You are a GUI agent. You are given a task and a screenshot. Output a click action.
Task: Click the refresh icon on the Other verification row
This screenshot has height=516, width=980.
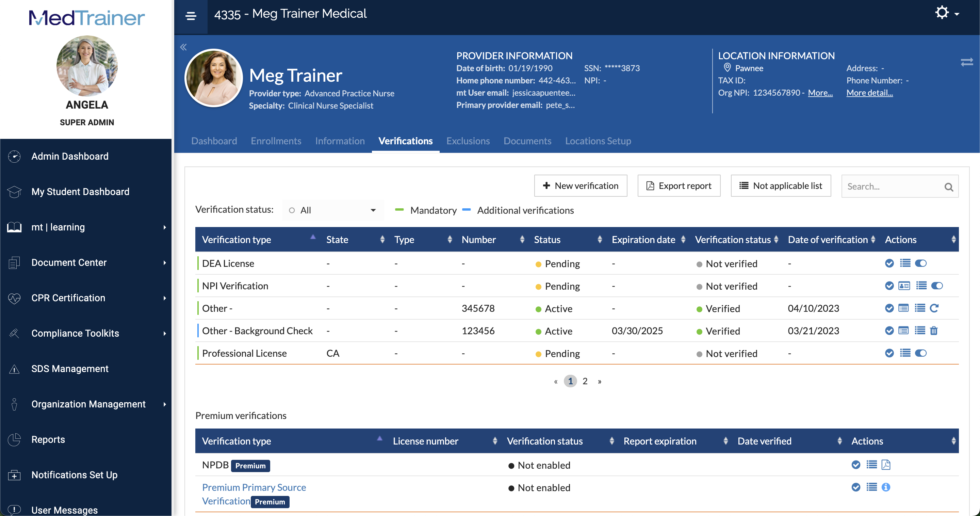935,308
